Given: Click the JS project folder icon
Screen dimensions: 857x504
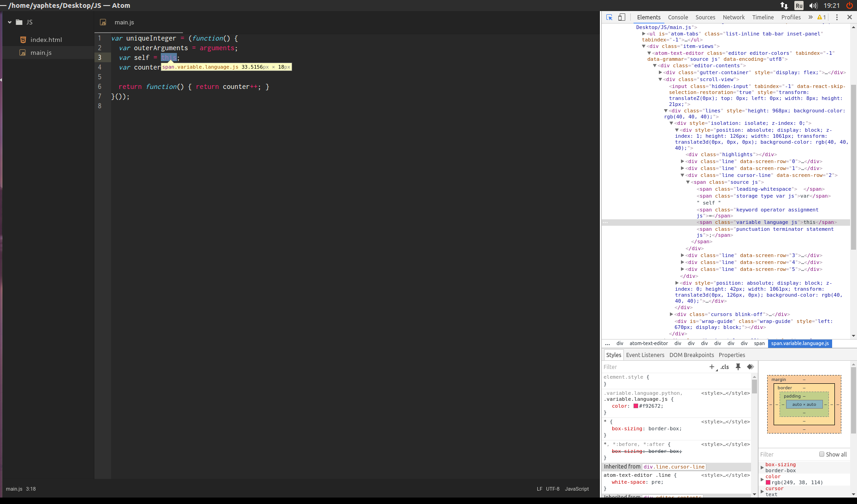Looking at the screenshot, I should 19,22.
